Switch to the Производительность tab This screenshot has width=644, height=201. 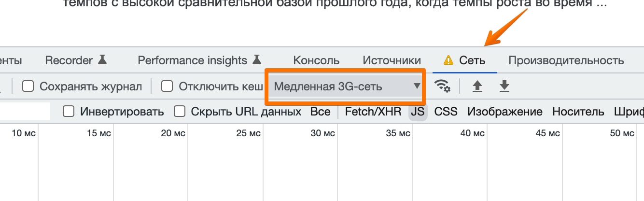566,60
